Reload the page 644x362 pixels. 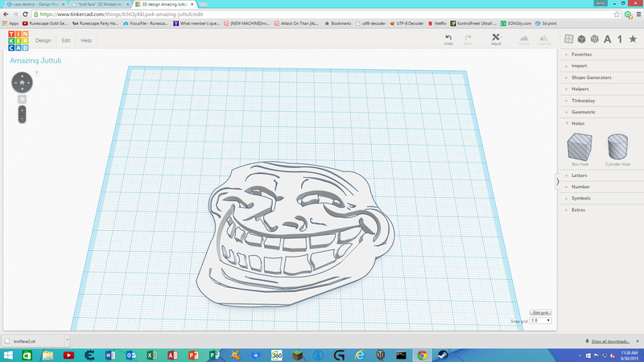[x=25, y=14]
